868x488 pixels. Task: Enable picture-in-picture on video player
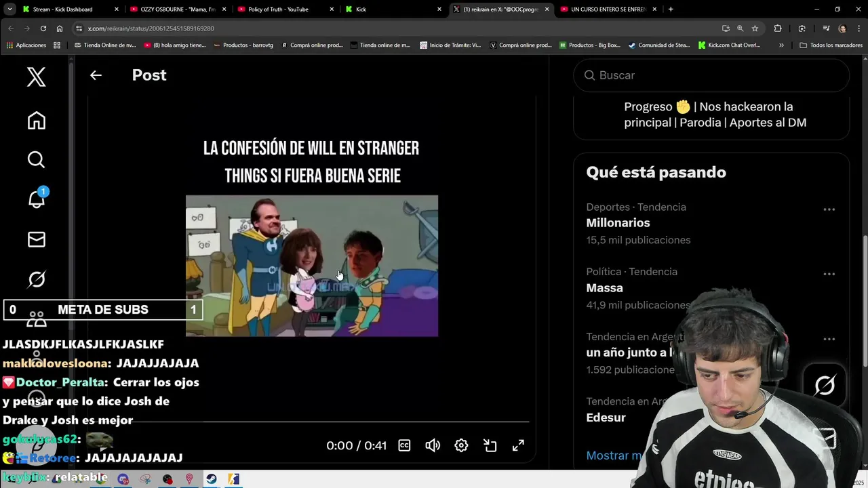point(490,445)
